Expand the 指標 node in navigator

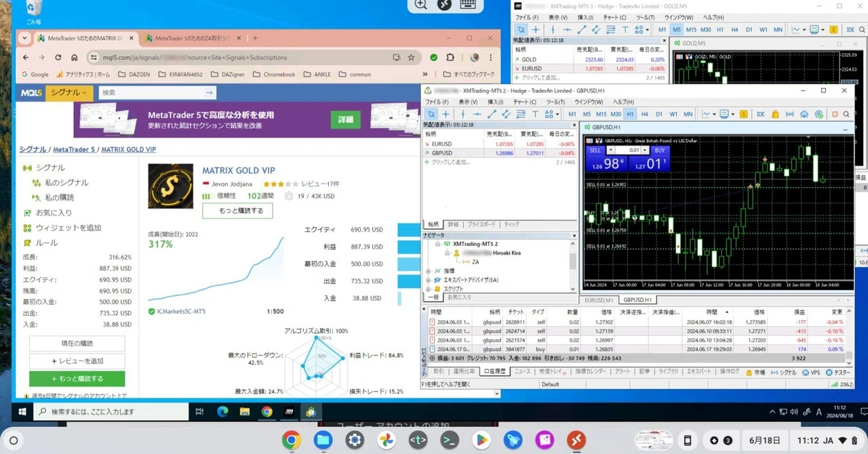[x=428, y=270]
